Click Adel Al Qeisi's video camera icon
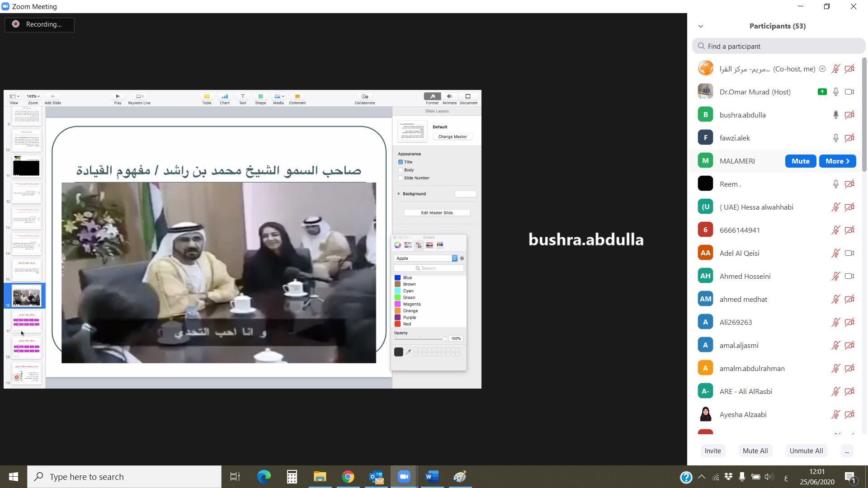This screenshot has width=868, height=488. pos(849,253)
